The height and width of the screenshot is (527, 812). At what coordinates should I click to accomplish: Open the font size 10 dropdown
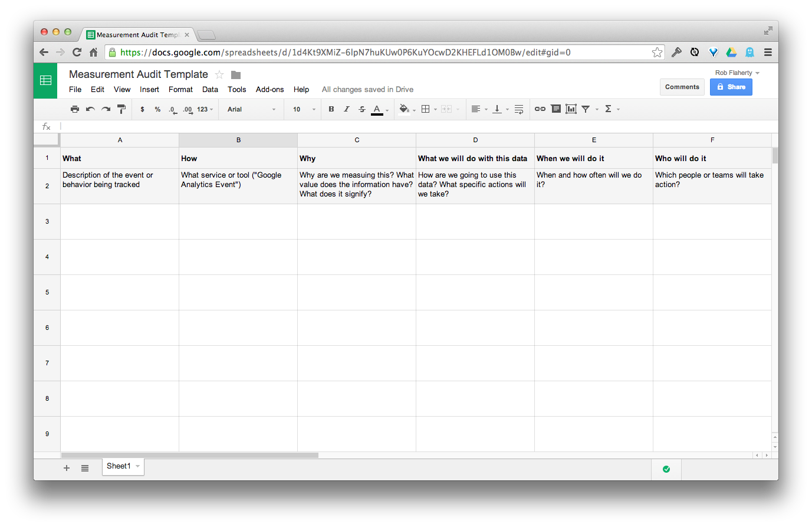(304, 109)
